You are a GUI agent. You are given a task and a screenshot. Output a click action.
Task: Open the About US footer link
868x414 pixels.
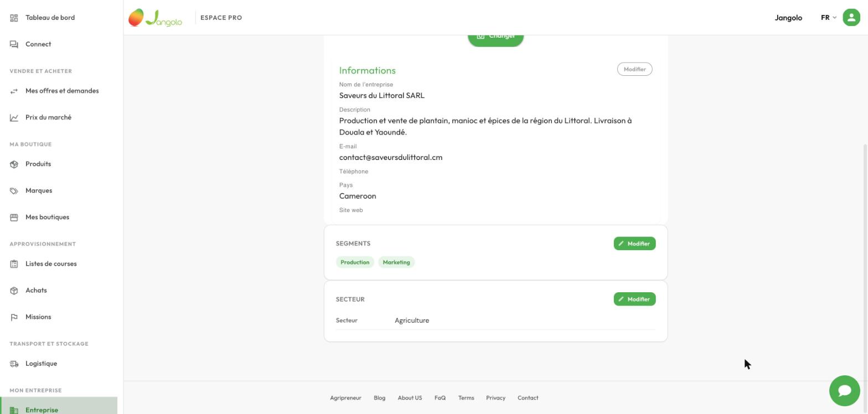click(x=410, y=398)
